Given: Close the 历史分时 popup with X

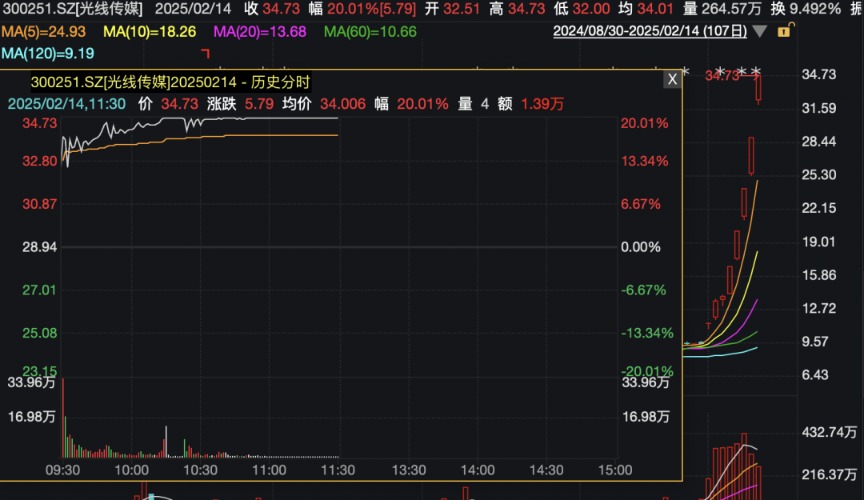Looking at the screenshot, I should point(672,79).
